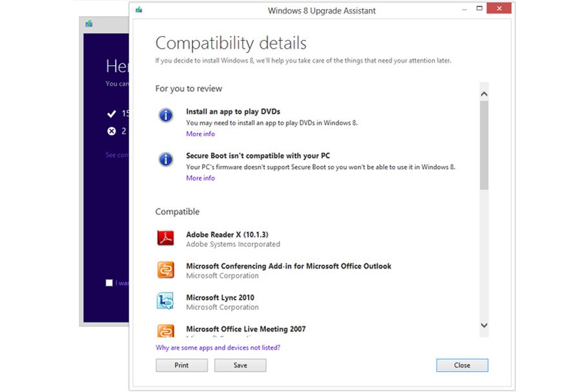The width and height of the screenshot is (581, 392).
Task: Print the compatibility details report
Action: (x=181, y=365)
